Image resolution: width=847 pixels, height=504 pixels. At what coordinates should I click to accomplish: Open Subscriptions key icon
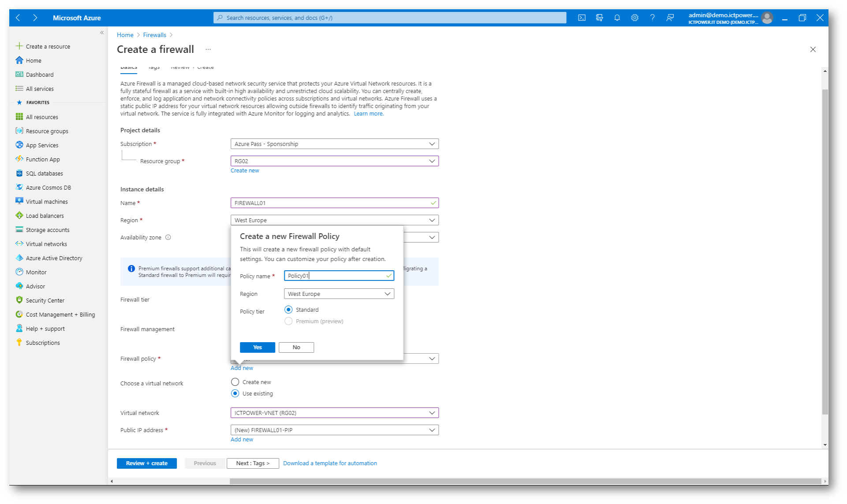[x=19, y=343]
